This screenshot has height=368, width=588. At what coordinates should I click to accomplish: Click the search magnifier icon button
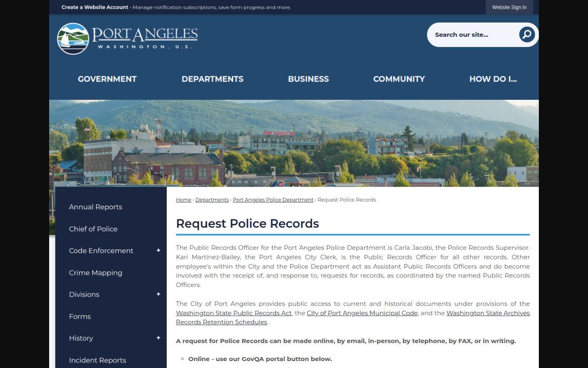[527, 34]
